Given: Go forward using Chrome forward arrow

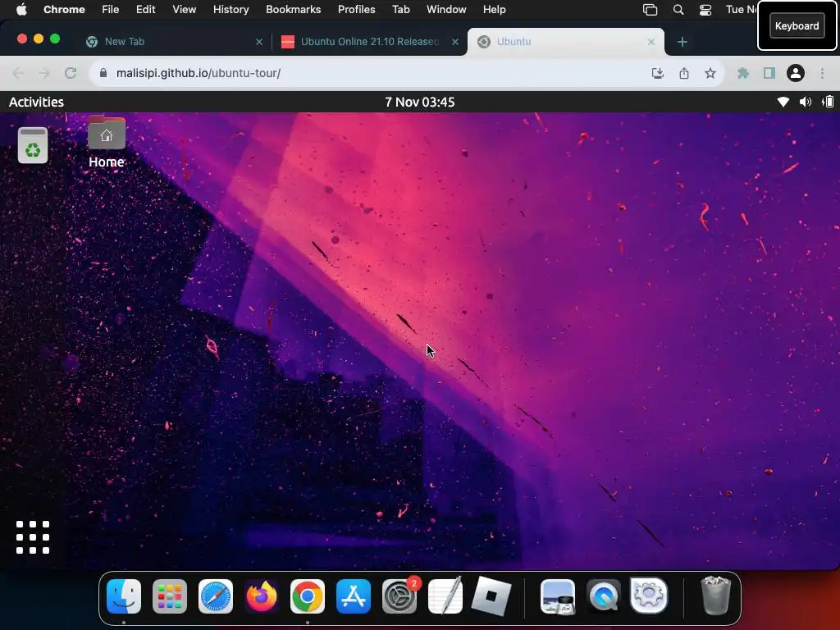Looking at the screenshot, I should click(x=44, y=73).
